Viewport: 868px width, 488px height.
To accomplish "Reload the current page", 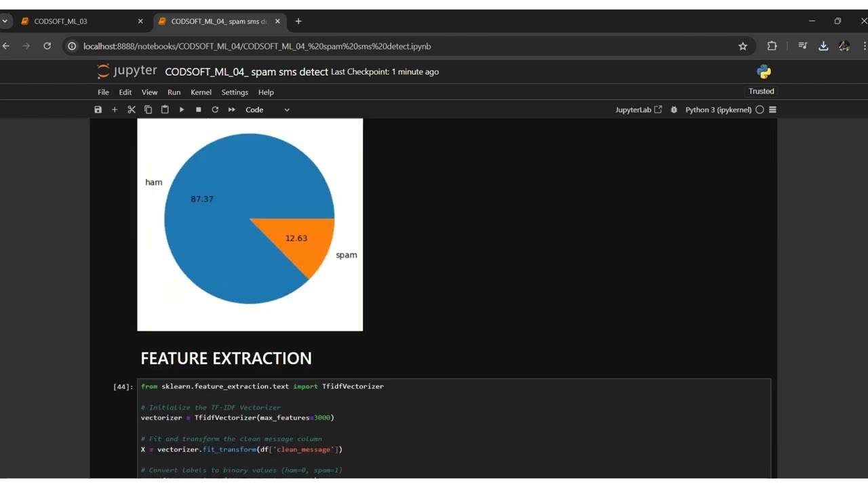I will [x=47, y=46].
